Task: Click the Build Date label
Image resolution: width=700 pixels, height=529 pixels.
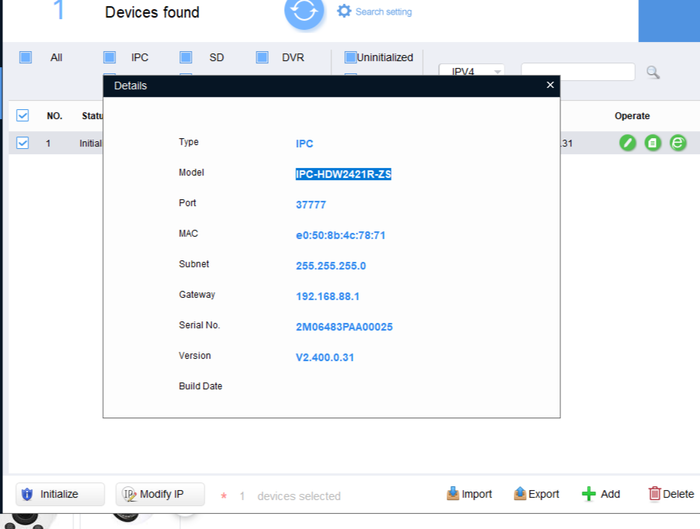Action: click(x=200, y=386)
